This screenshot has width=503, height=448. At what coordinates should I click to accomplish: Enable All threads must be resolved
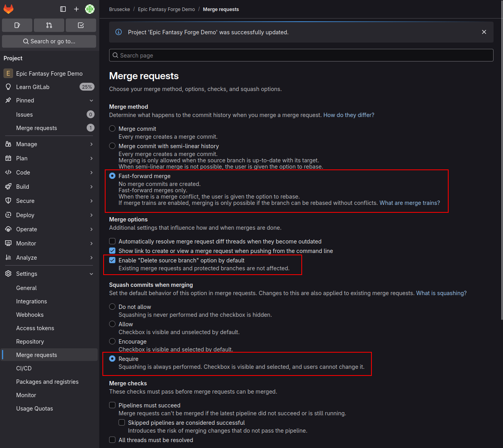pos(112,440)
